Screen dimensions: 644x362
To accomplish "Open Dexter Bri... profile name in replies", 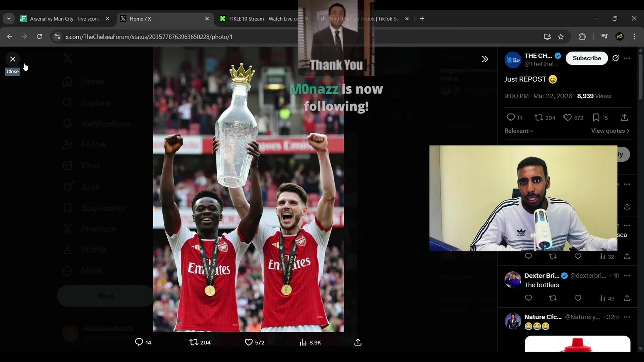I will tap(542, 276).
